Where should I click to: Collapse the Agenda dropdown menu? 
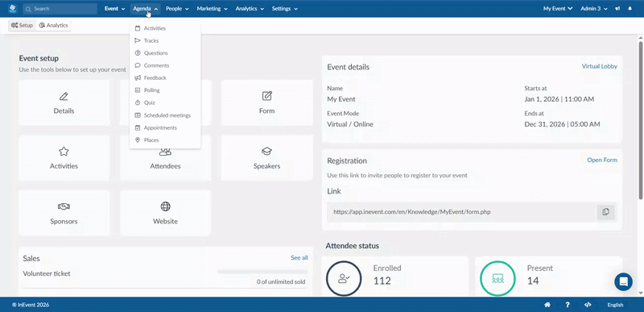pos(146,9)
